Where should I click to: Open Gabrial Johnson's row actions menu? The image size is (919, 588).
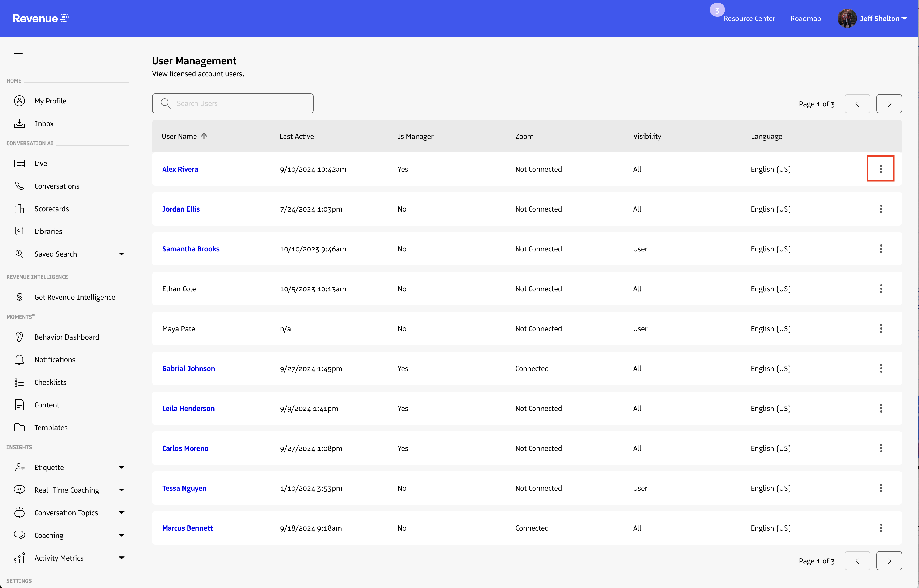point(880,368)
